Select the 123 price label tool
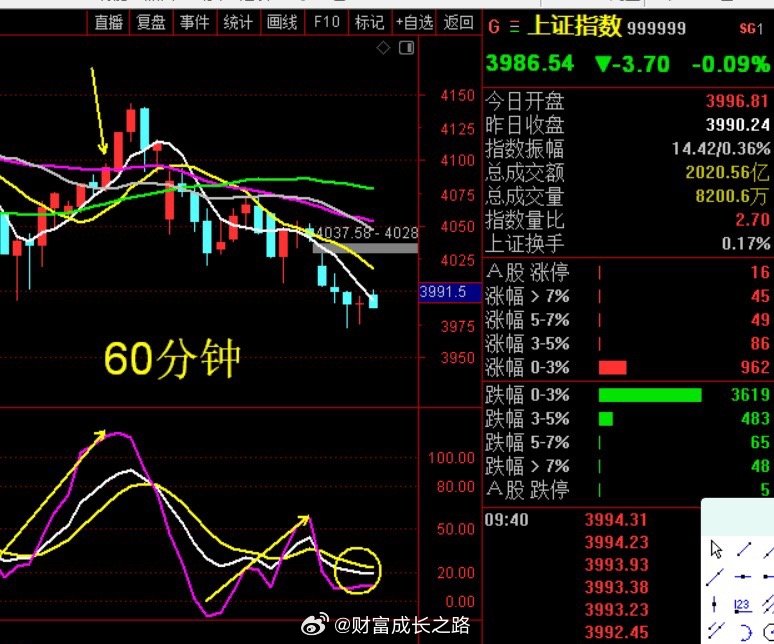 tap(742, 606)
